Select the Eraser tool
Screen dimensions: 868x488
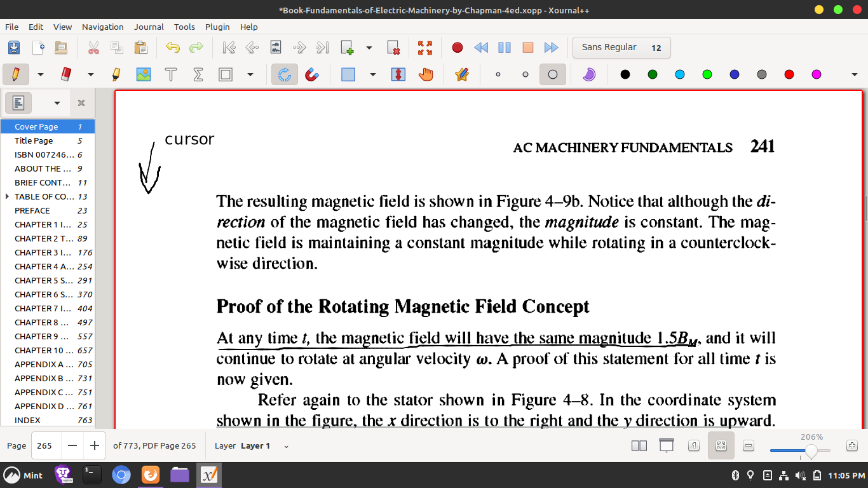[65, 74]
